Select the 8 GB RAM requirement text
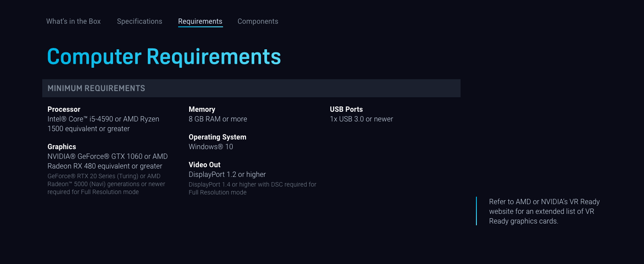Image resolution: width=644 pixels, height=264 pixels. (218, 119)
